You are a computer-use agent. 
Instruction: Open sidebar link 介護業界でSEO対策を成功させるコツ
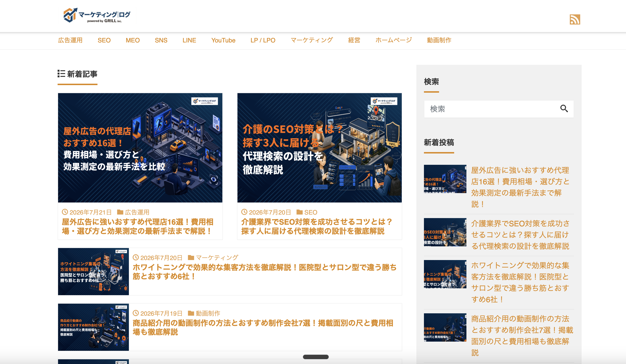click(520, 235)
